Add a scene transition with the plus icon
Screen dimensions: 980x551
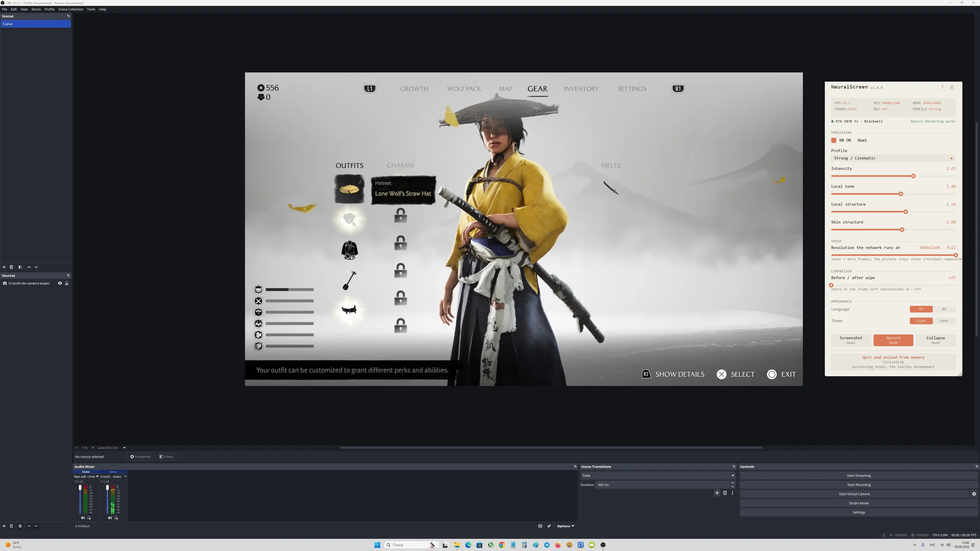717,493
